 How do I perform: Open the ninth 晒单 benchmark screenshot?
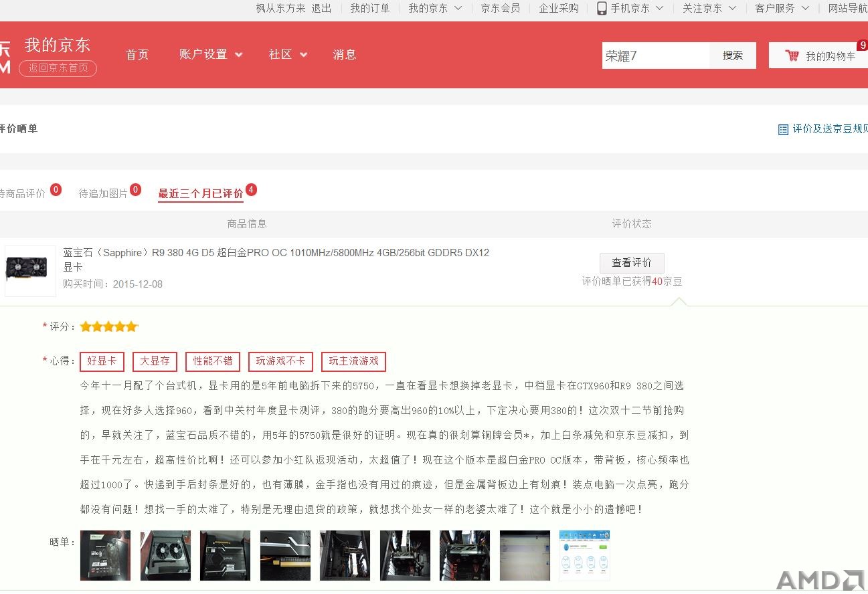[584, 555]
